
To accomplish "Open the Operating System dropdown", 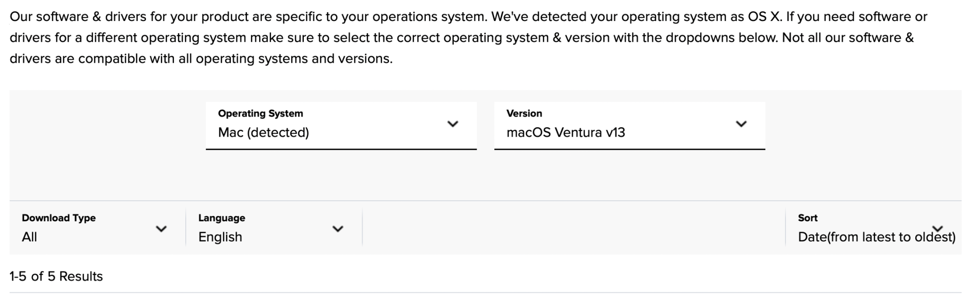I will [x=341, y=125].
